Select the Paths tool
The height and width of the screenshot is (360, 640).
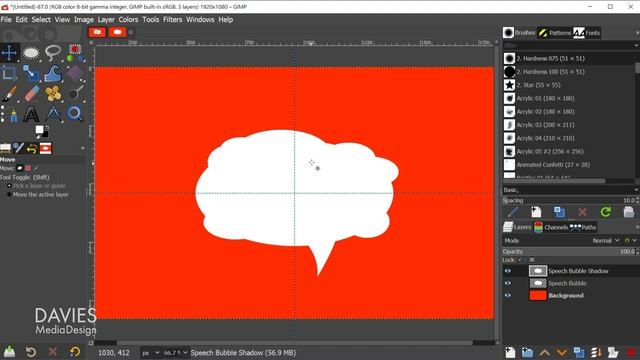click(9, 114)
